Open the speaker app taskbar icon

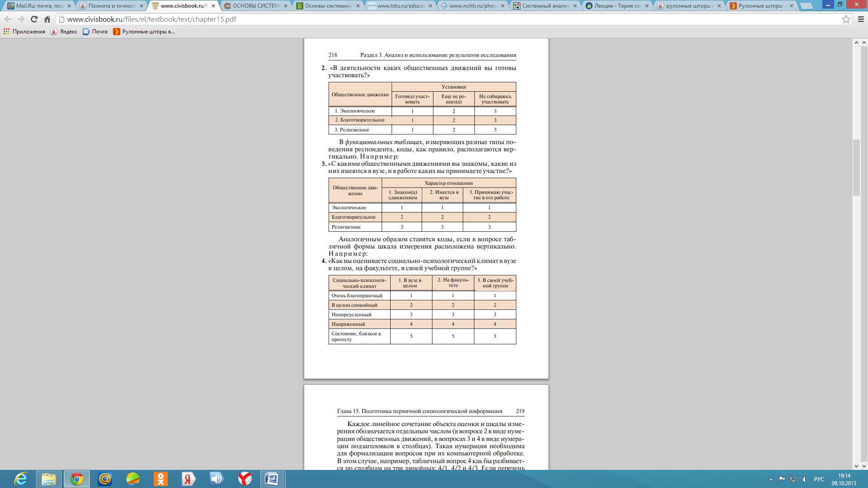point(217,479)
